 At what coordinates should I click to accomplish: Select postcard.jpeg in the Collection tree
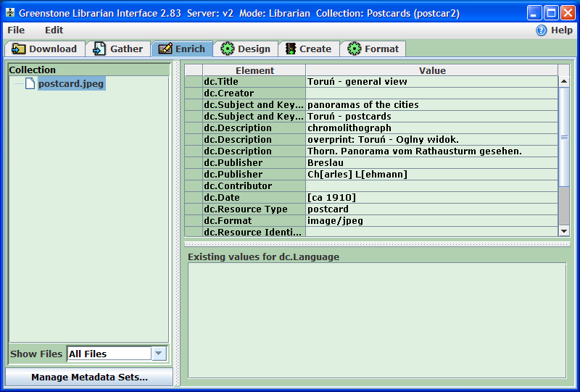click(71, 83)
